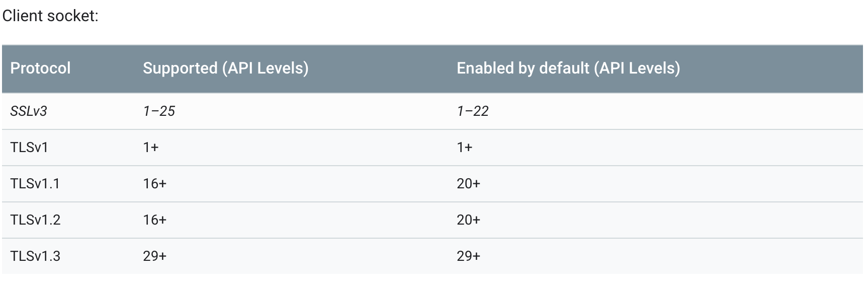Click the 16+ supported value for TLSv1.2
This screenshot has height=283, width=868.
154,220
